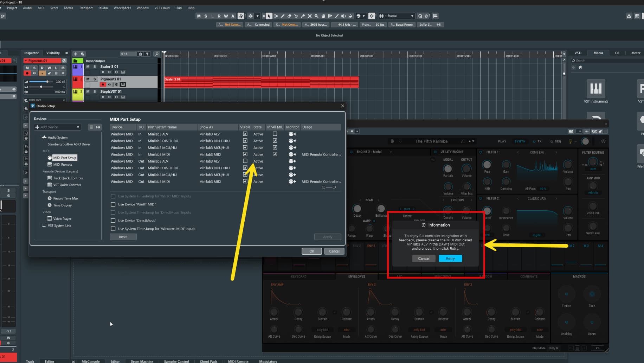Check Visible for Minilab3 ALV Out port
The image size is (644, 363).
(245, 161)
